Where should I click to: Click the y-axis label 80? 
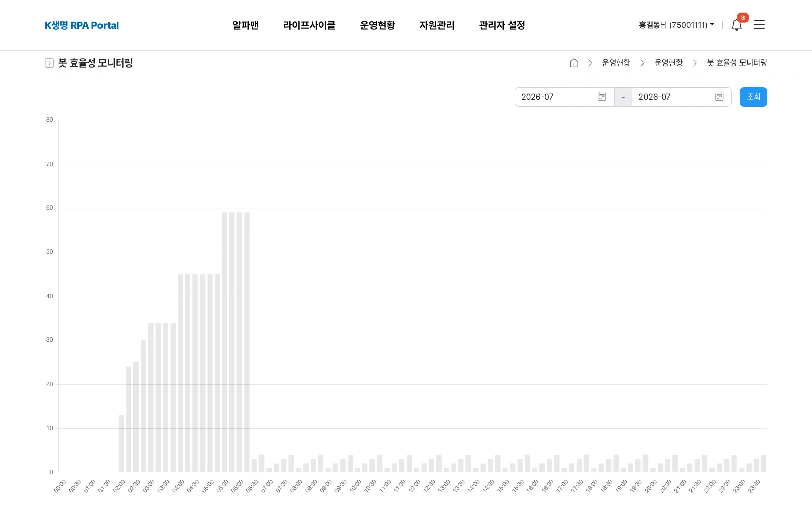(49, 120)
